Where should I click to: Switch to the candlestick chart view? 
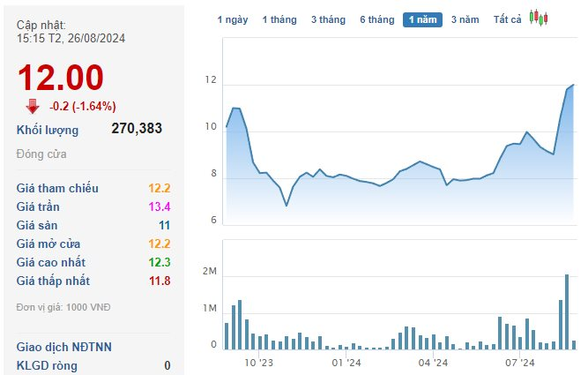click(x=539, y=19)
